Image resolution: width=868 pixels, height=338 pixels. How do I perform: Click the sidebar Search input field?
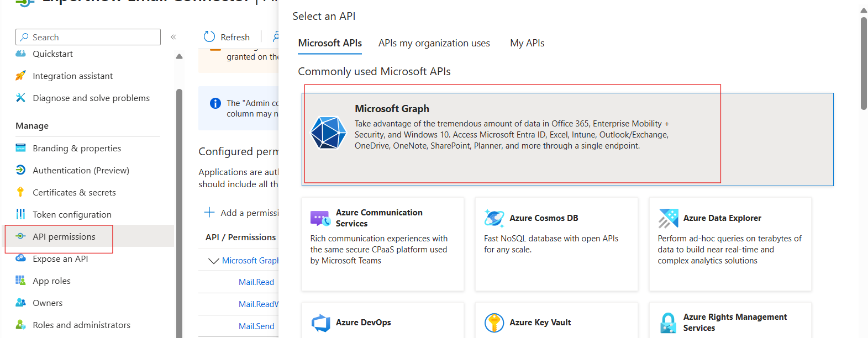(88, 37)
